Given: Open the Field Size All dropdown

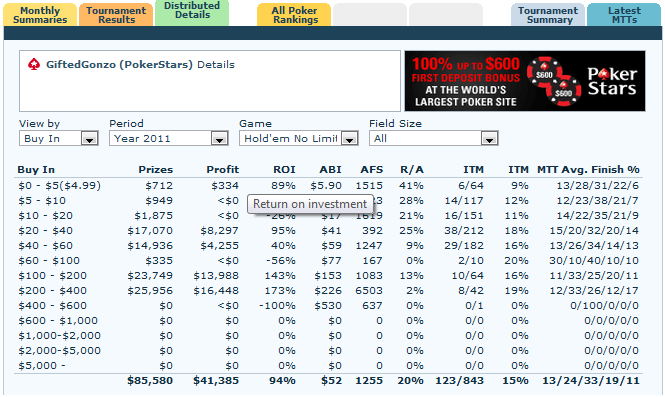Looking at the screenshot, I should point(433,138).
